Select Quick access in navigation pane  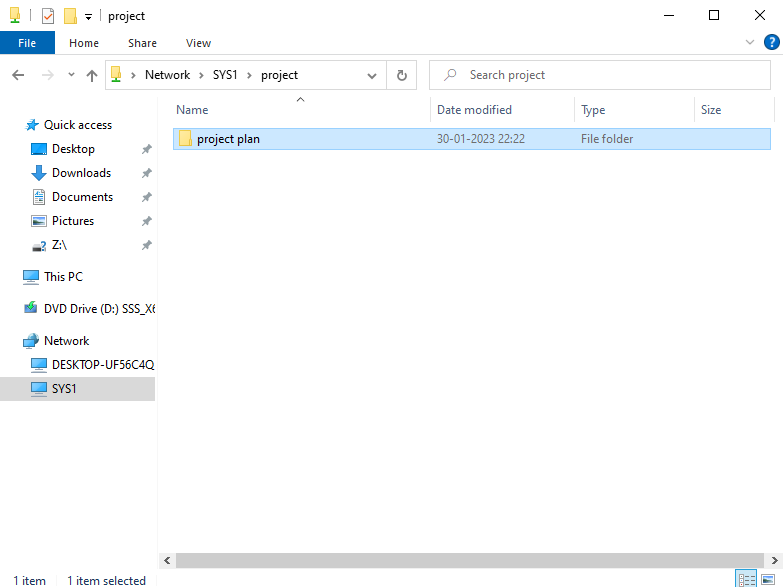click(x=77, y=125)
